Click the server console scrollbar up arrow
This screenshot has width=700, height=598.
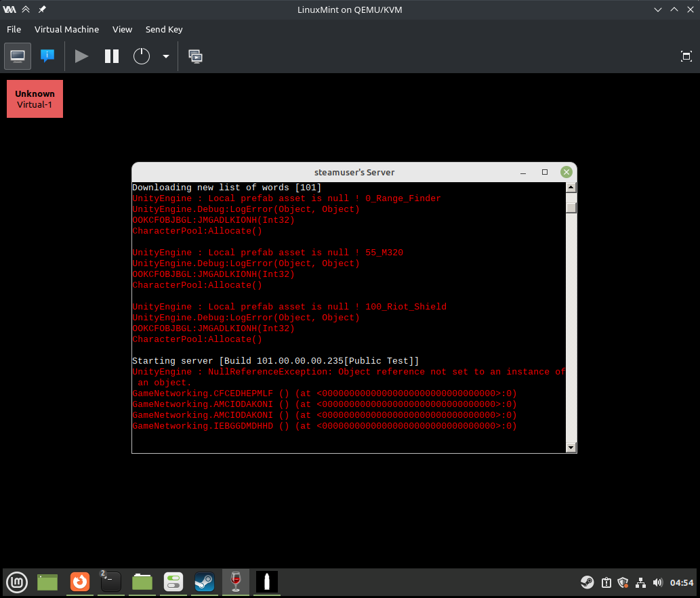click(571, 188)
